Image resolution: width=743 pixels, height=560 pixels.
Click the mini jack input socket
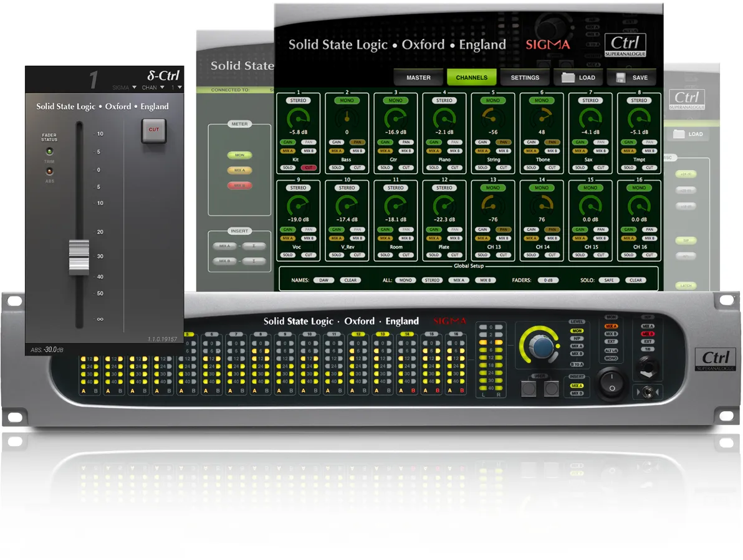(648, 392)
